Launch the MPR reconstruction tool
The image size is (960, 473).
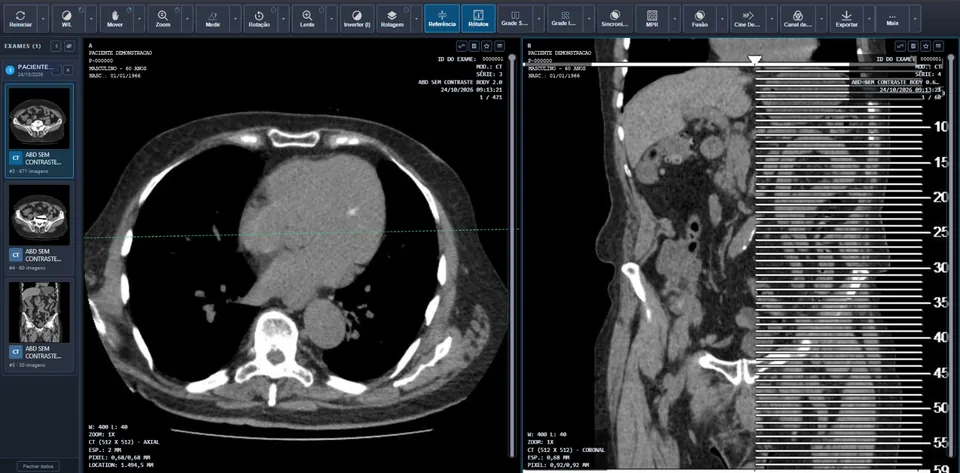[x=653, y=18]
